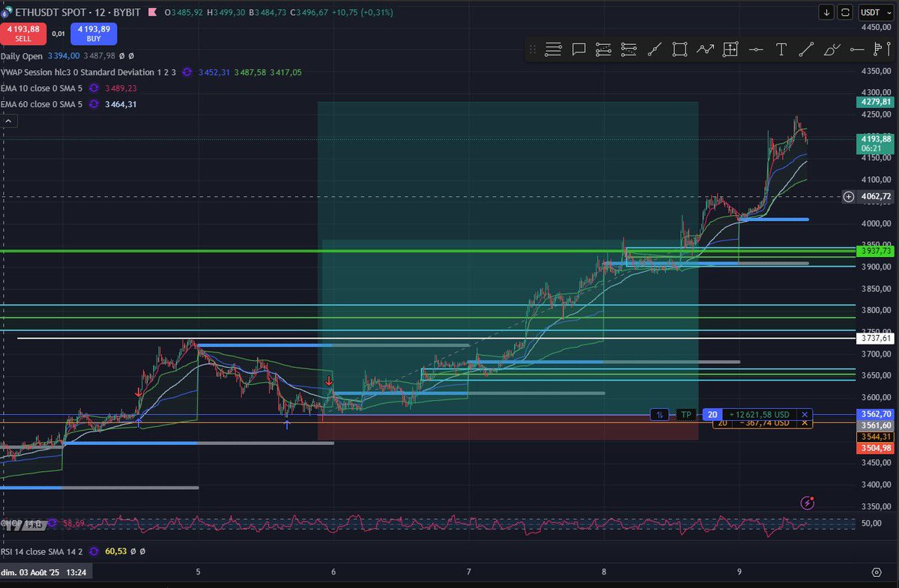Collapse the chart pane using the top-left chevron arrow
The height and width of the screenshot is (588, 899).
point(8,121)
